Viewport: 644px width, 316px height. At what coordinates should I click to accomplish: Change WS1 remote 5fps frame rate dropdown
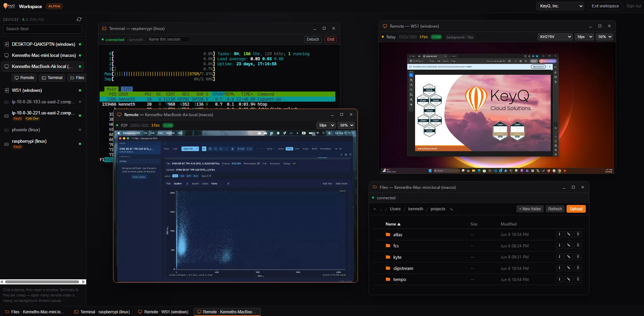click(x=584, y=37)
